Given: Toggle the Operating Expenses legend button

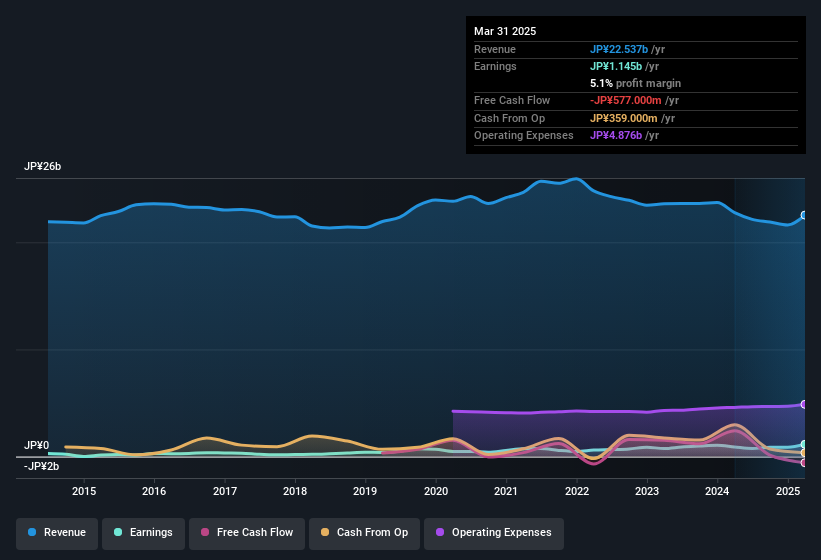Looking at the screenshot, I should coord(493,533).
